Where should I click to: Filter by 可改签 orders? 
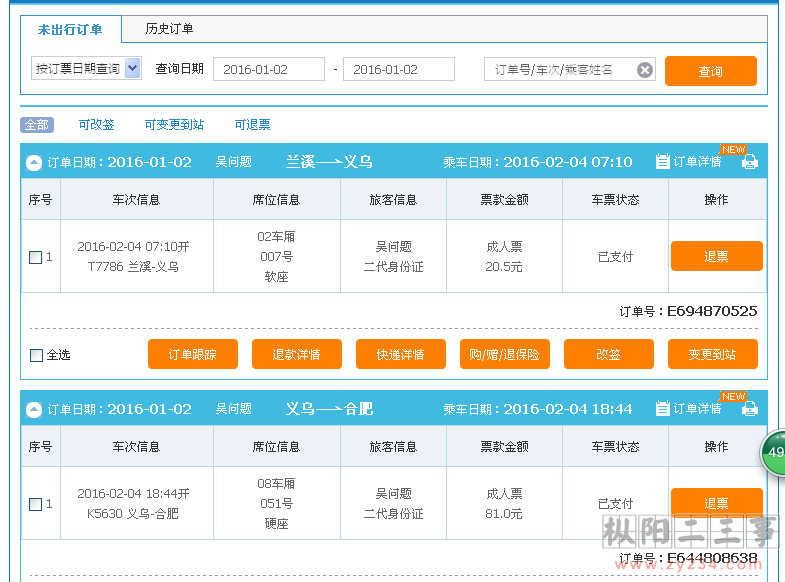coord(97,125)
